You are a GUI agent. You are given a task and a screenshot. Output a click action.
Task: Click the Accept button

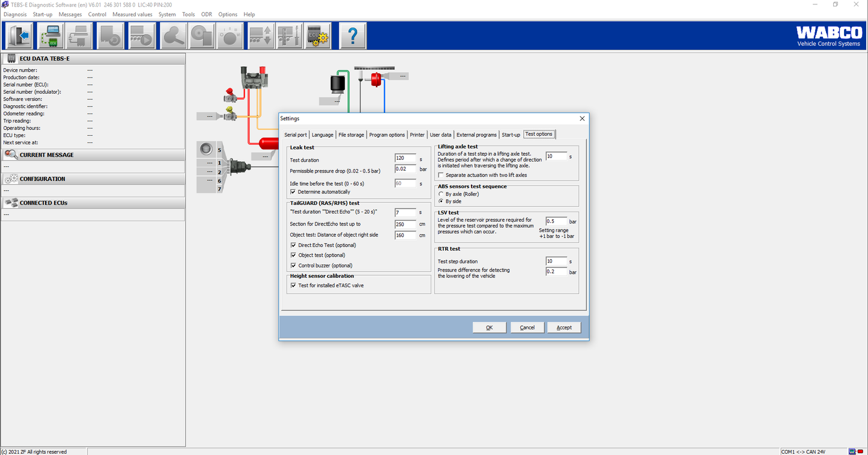(563, 327)
